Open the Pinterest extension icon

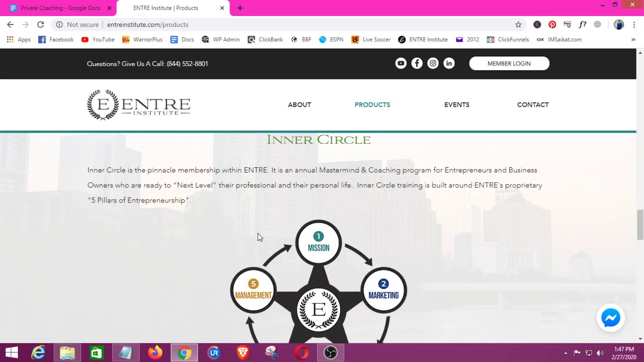(552, 25)
